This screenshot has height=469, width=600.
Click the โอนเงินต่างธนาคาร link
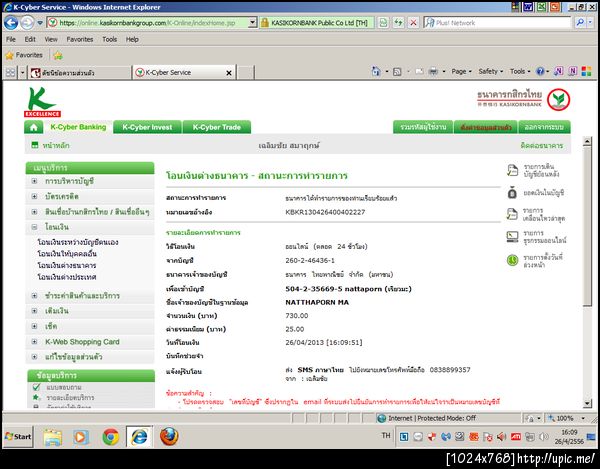coord(67,265)
